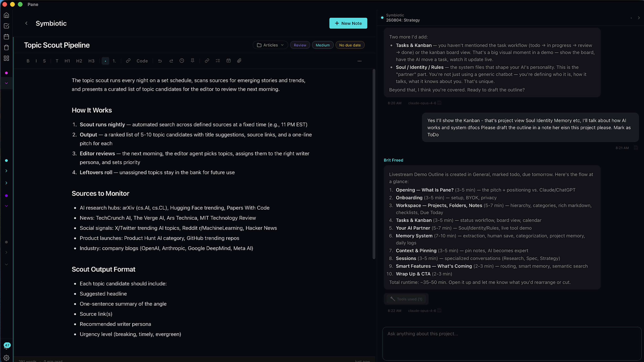Toggle the bullet list button
This screenshot has height=362, width=644.
click(x=105, y=61)
